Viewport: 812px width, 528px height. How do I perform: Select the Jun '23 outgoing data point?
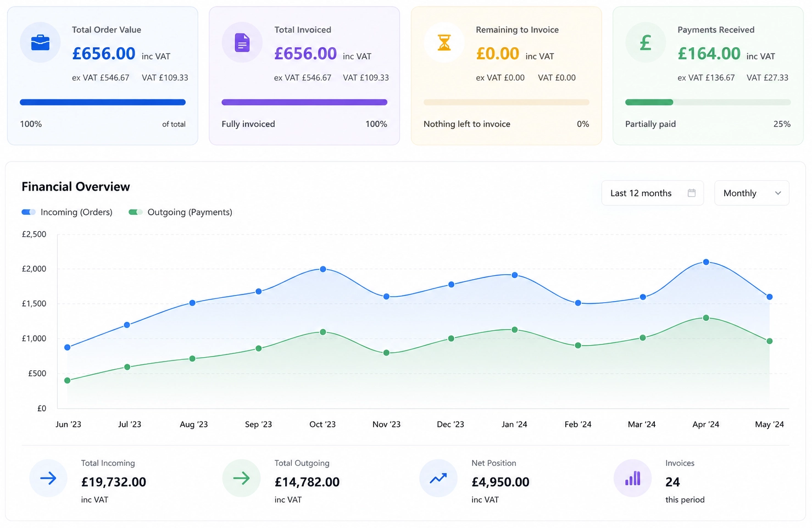(68, 380)
